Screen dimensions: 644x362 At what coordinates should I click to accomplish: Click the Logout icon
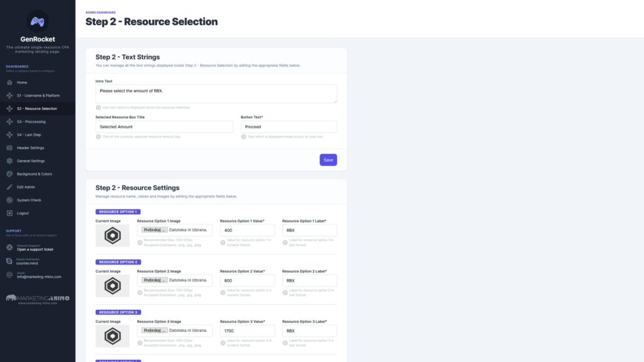pyautogui.click(x=9, y=214)
